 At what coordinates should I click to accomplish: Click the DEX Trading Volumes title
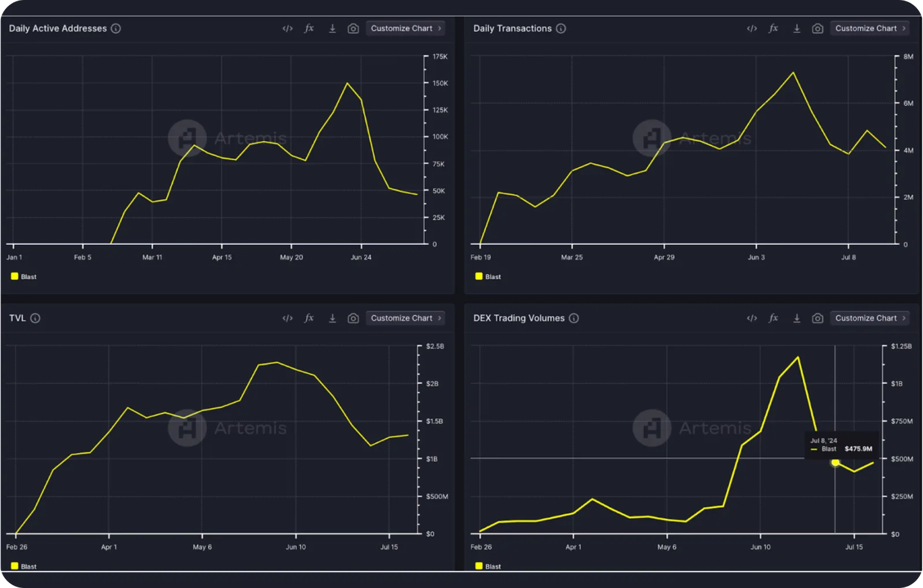[519, 318]
